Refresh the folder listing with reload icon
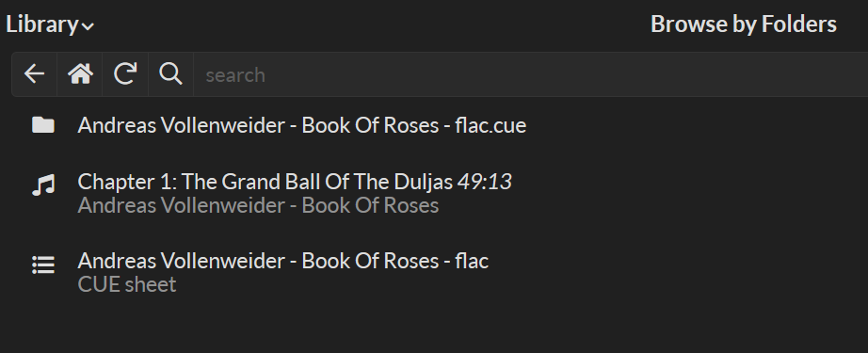 pyautogui.click(x=125, y=74)
